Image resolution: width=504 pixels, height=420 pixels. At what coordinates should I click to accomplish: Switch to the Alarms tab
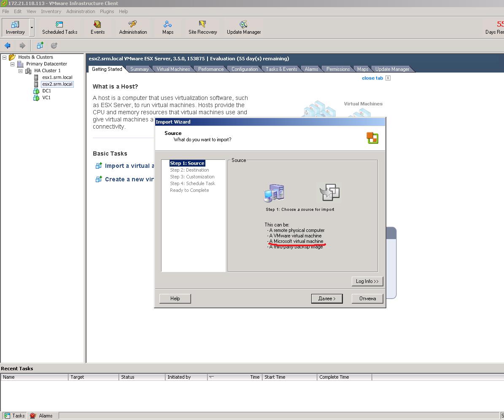click(x=311, y=69)
